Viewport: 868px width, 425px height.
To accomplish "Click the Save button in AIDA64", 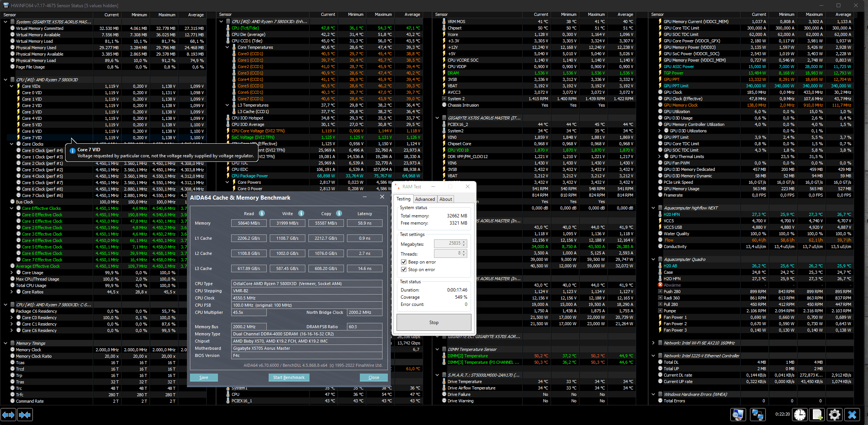I will pos(204,377).
